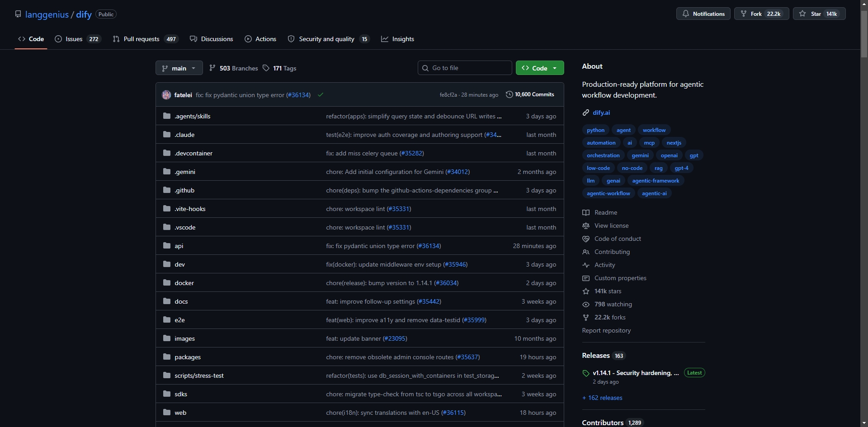This screenshot has width=868, height=427.
Task: Open the Insights tab
Action: pos(398,39)
